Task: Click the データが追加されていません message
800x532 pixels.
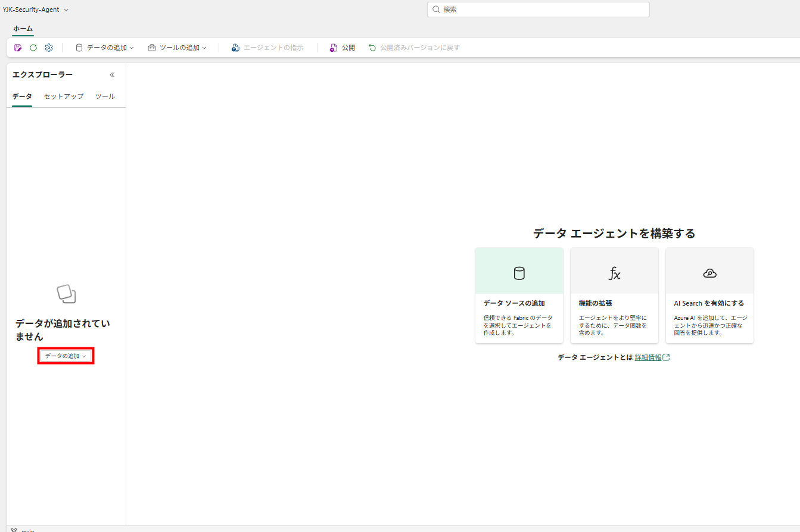Action: pyautogui.click(x=63, y=330)
